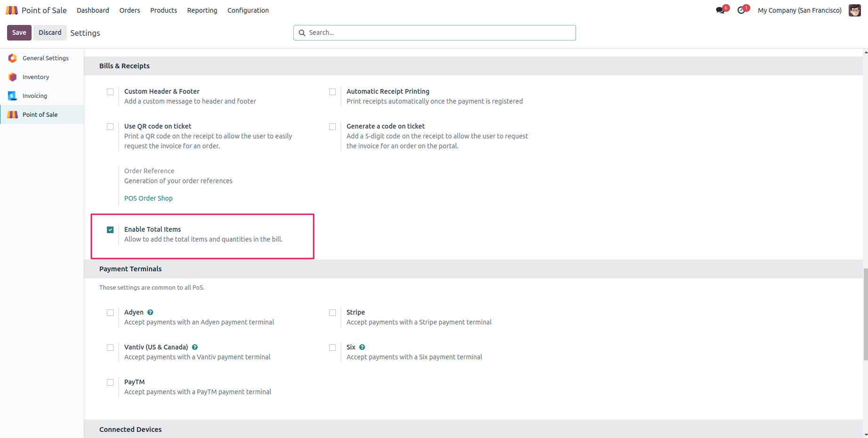868x438 pixels.
Task: Open the Reporting menu
Action: pos(202,10)
